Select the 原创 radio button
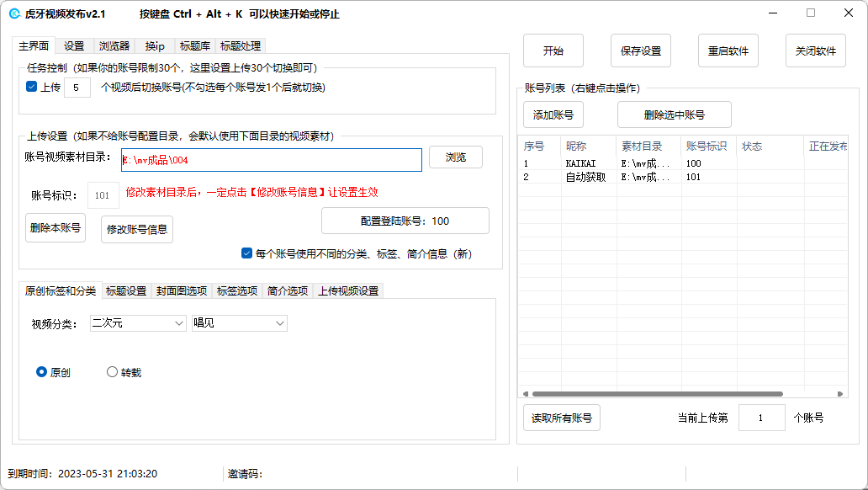 click(42, 372)
